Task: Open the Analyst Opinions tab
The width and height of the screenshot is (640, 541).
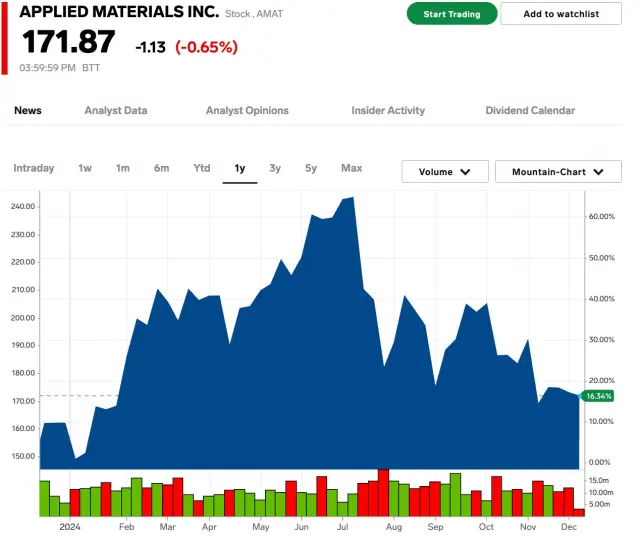Action: coord(247,111)
